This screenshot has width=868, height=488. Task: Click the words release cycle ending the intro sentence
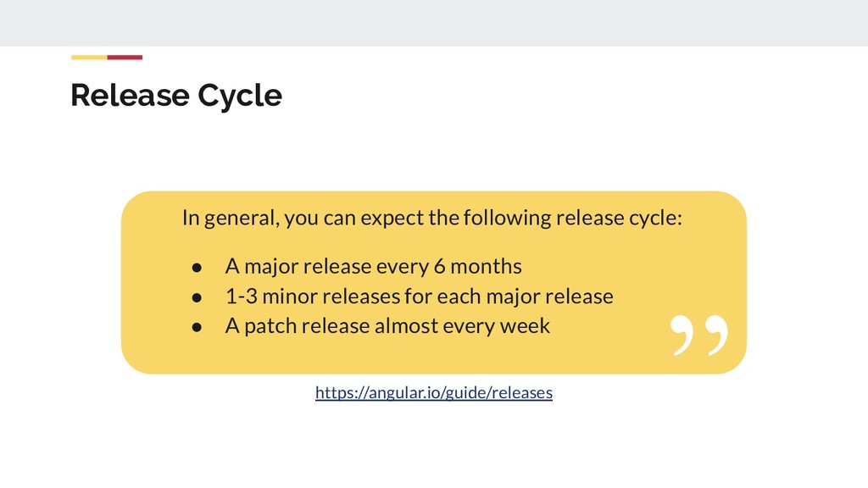tap(619, 218)
